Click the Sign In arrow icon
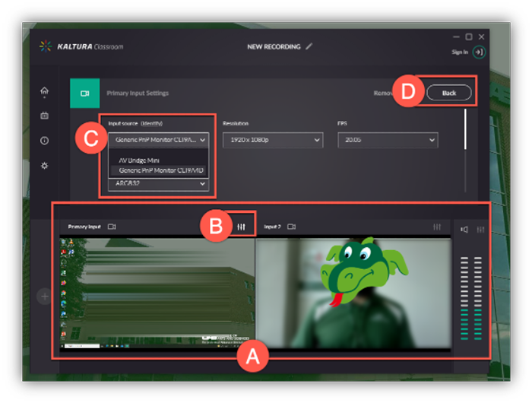 click(478, 52)
